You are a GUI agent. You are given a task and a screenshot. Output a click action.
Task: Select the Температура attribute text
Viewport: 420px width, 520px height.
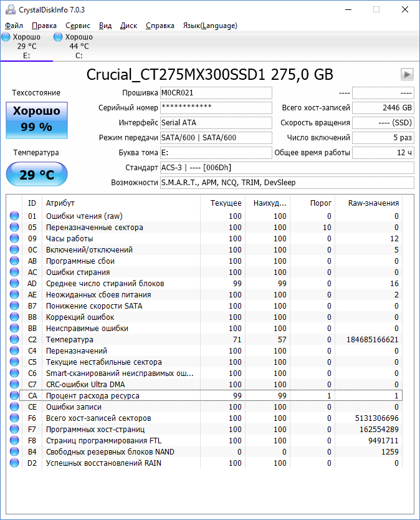[x=70, y=340]
